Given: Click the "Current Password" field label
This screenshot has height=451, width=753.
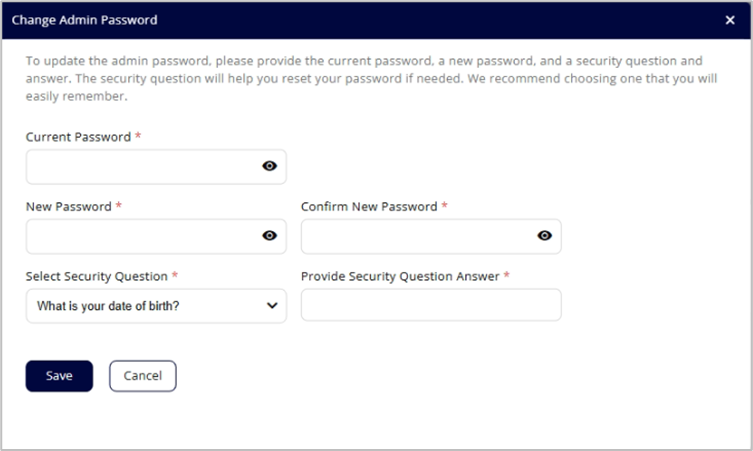Looking at the screenshot, I should [x=78, y=137].
